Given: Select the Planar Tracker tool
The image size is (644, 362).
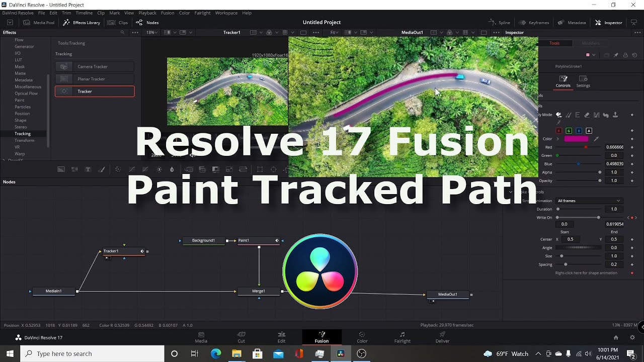Looking at the screenshot, I should (95, 79).
